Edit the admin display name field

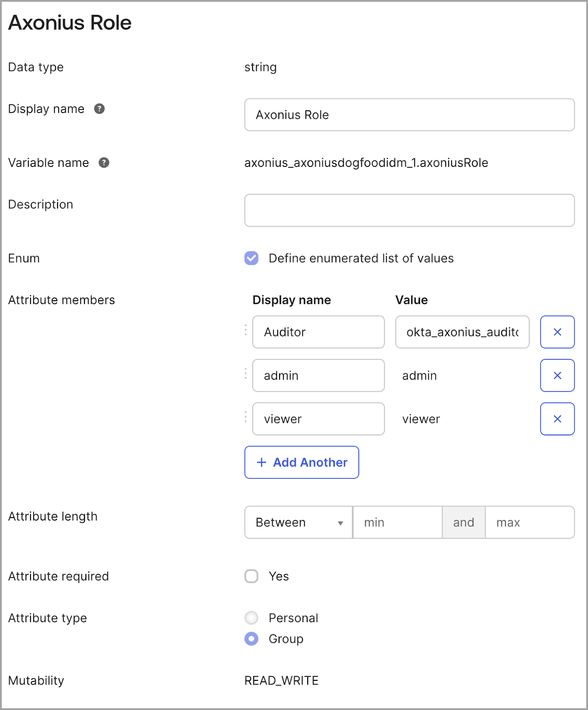click(319, 375)
